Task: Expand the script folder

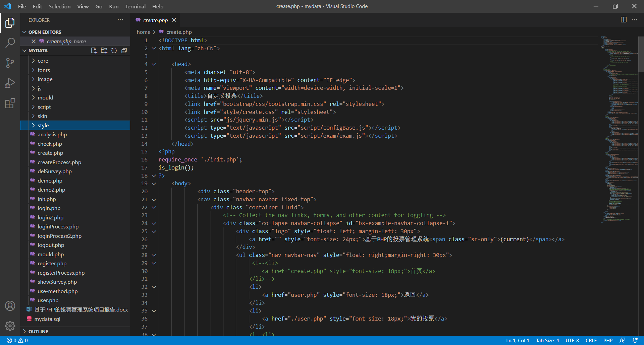Action: point(34,107)
